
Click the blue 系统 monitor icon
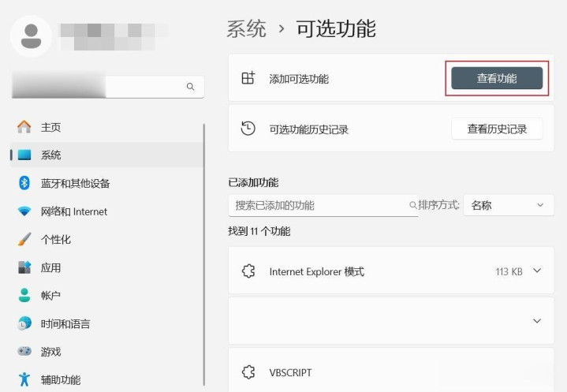coord(24,155)
